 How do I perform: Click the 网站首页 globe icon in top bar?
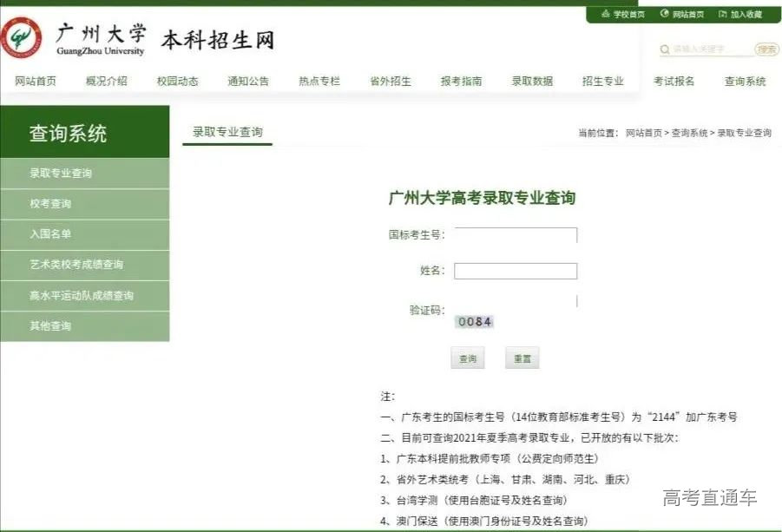(664, 14)
